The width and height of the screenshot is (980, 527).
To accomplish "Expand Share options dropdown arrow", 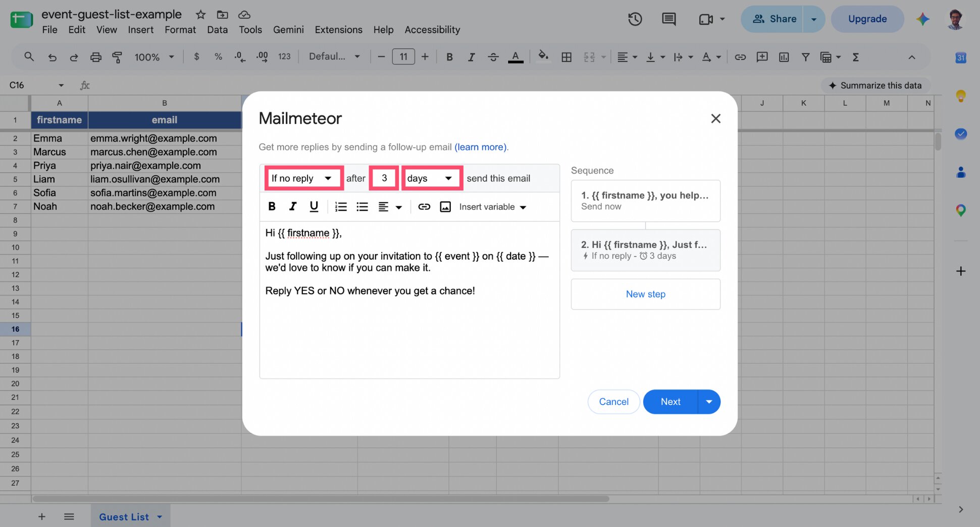I will [814, 19].
